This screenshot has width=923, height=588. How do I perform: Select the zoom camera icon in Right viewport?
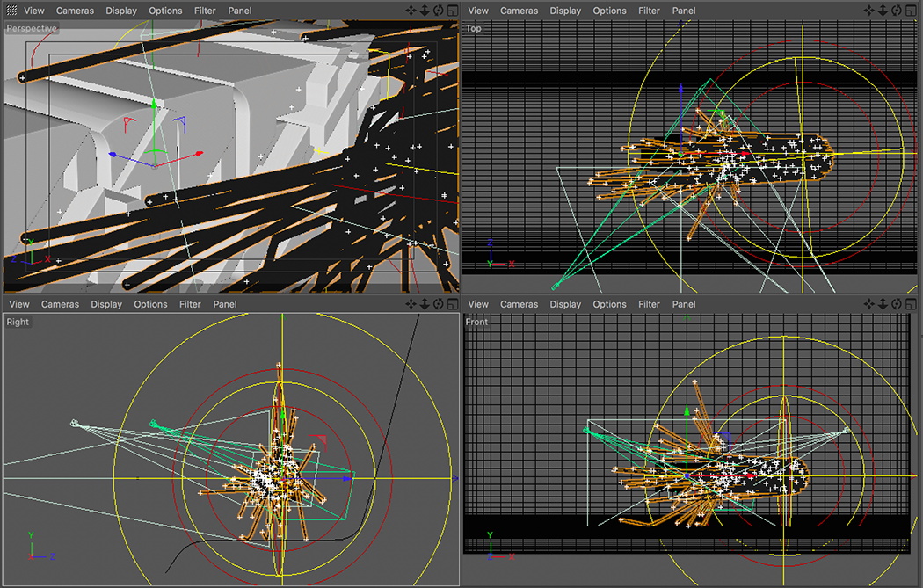coord(425,304)
